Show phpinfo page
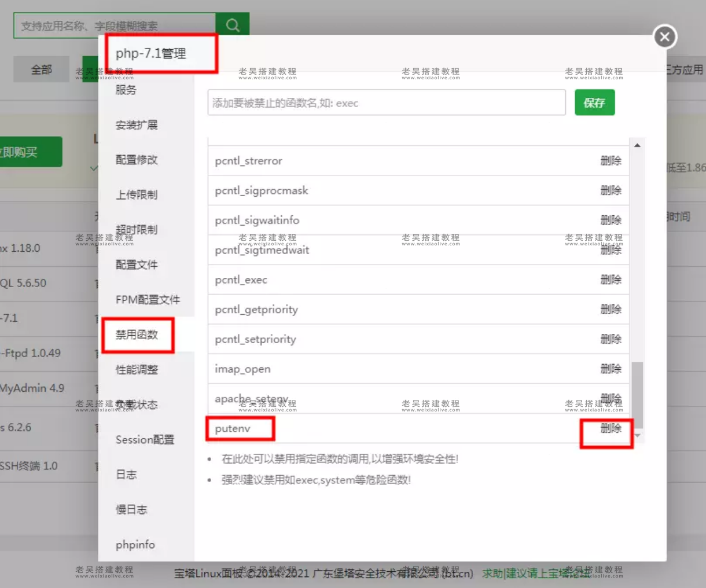The width and height of the screenshot is (706, 588). (135, 545)
